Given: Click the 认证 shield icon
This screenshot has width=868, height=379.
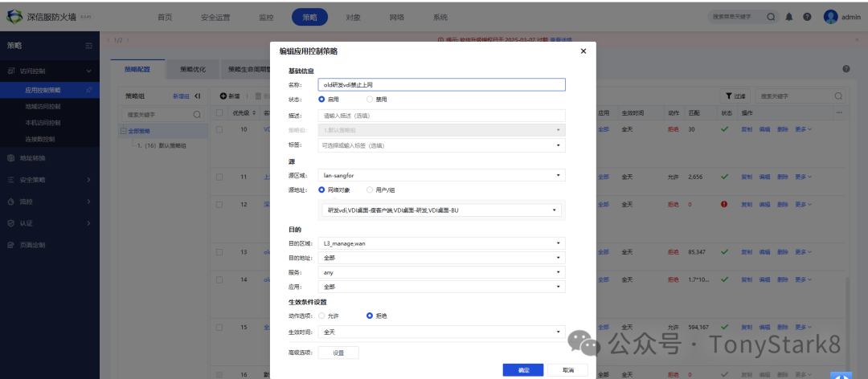Looking at the screenshot, I should click(11, 223).
